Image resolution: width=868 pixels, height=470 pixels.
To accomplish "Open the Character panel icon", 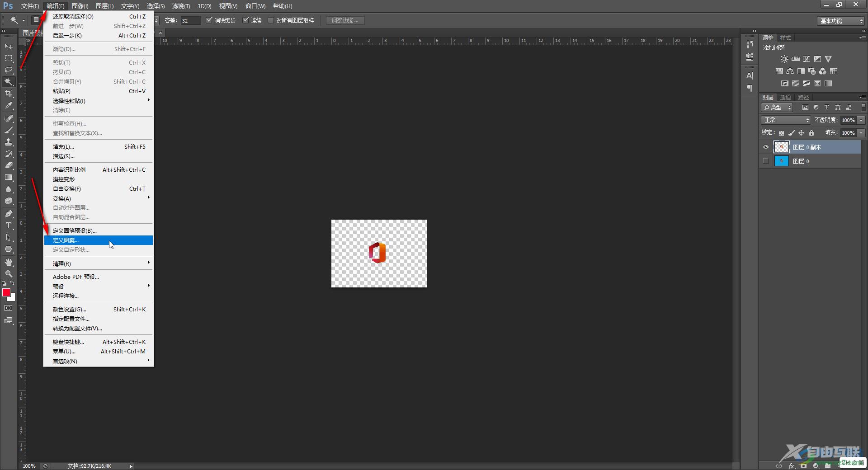I will (x=750, y=75).
